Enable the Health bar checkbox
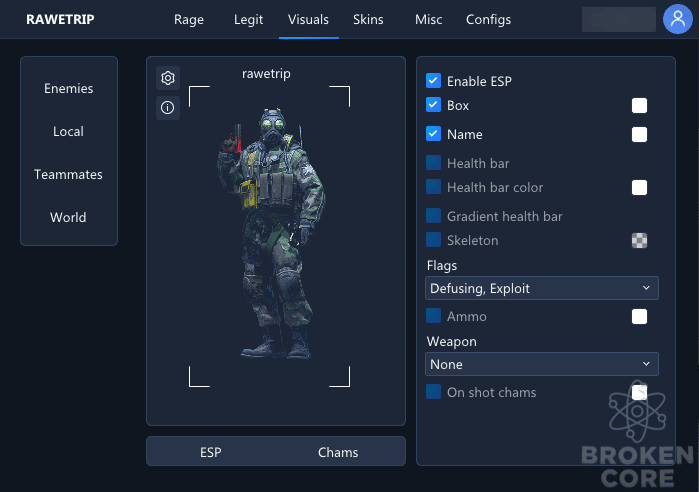The image size is (699, 492). pos(433,163)
